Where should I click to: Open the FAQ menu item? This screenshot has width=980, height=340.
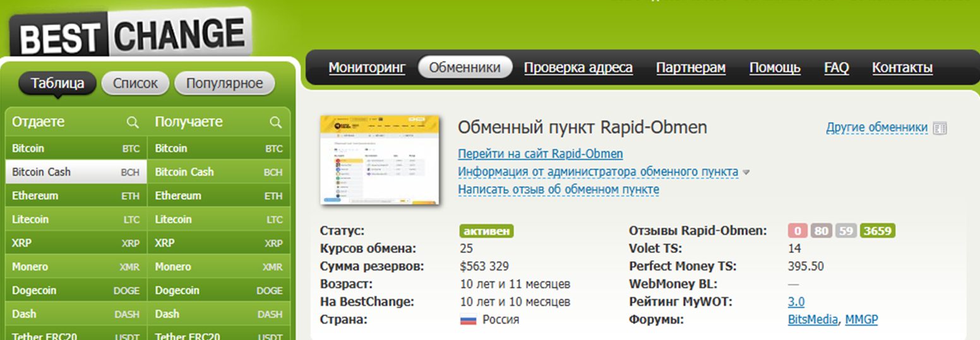pos(837,67)
